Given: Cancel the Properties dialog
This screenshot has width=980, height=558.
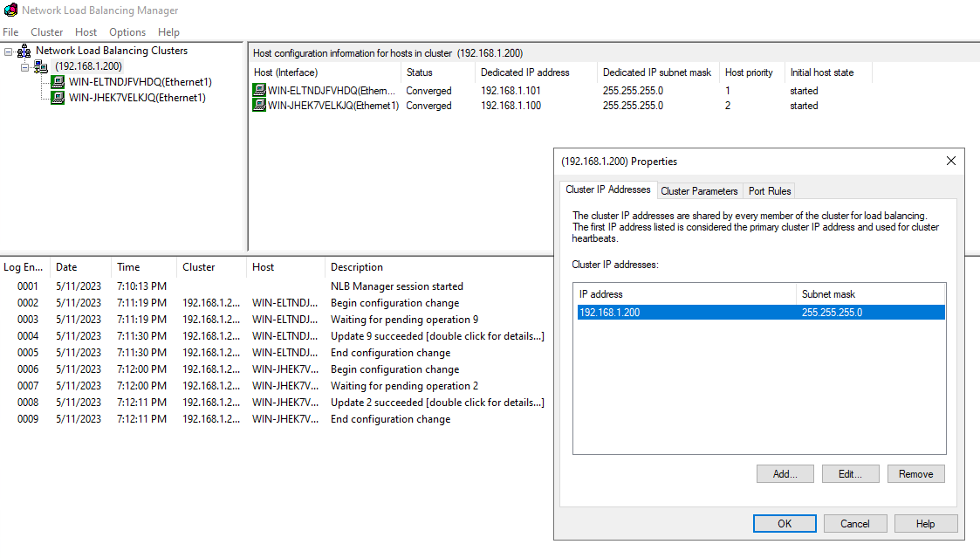Looking at the screenshot, I should [854, 523].
